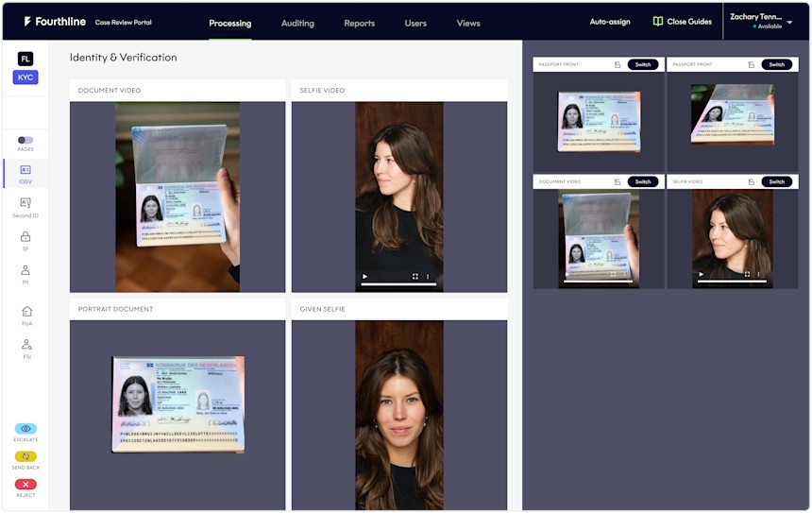Click the "GIVEN SELFIE" panel title
Image resolution: width=812 pixels, height=513 pixels.
(322, 309)
